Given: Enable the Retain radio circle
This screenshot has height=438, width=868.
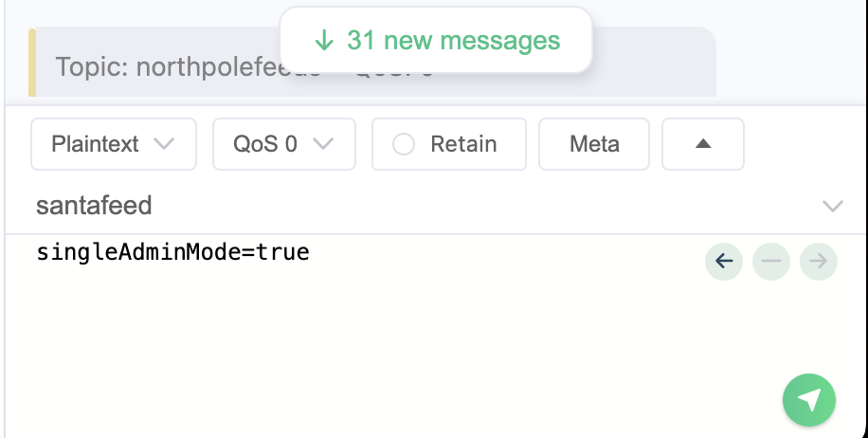Looking at the screenshot, I should click(x=404, y=144).
